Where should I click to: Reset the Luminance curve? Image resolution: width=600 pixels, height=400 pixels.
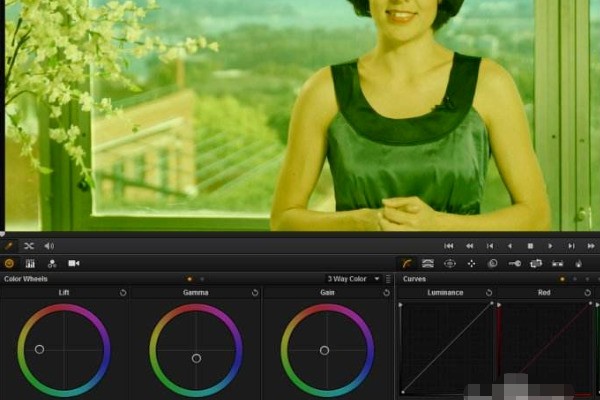pos(489,293)
